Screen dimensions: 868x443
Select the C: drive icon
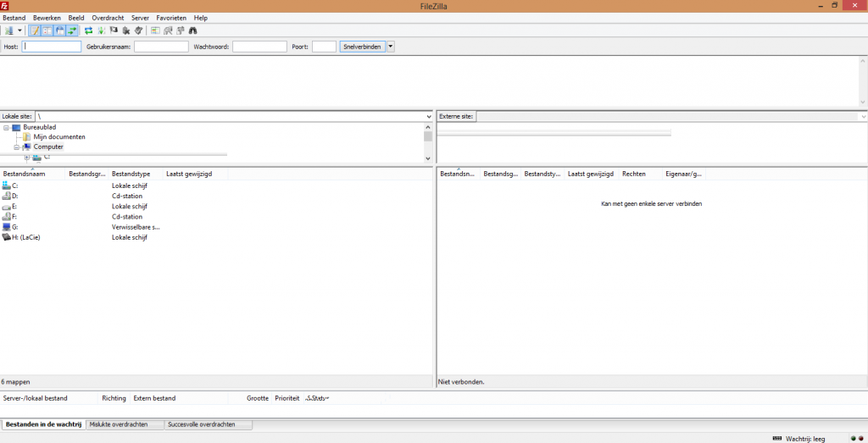click(6, 186)
